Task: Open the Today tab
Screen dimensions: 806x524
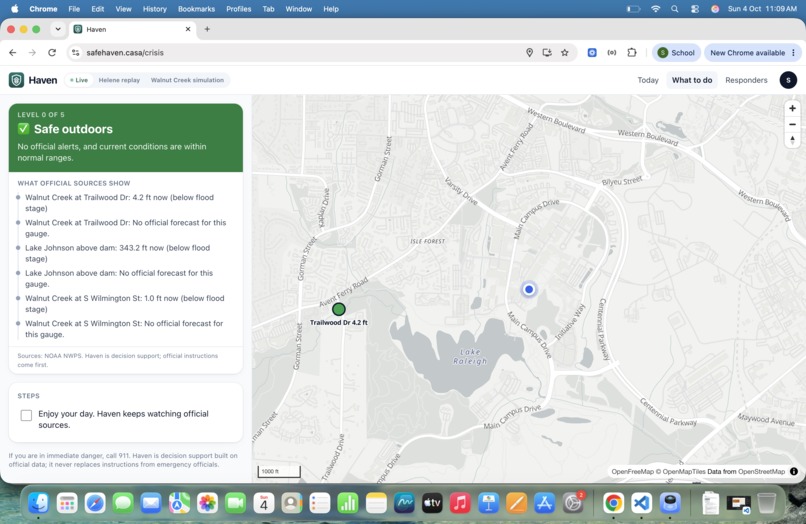Action: click(648, 80)
